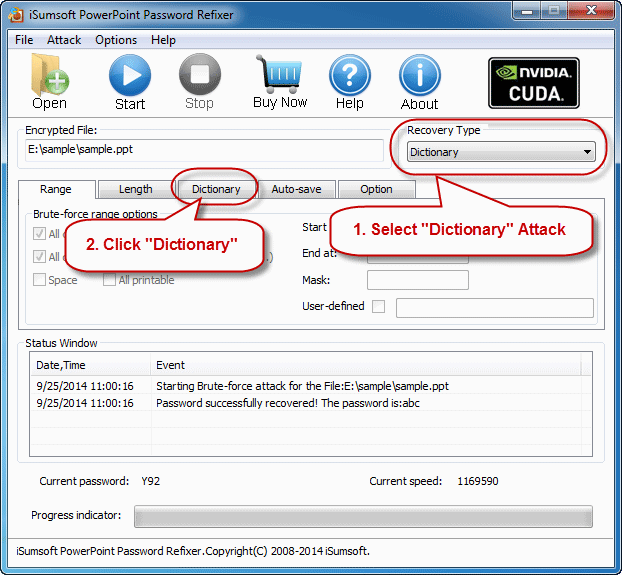622x575 pixels.
Task: Click the Open file folder icon
Action: 50,75
